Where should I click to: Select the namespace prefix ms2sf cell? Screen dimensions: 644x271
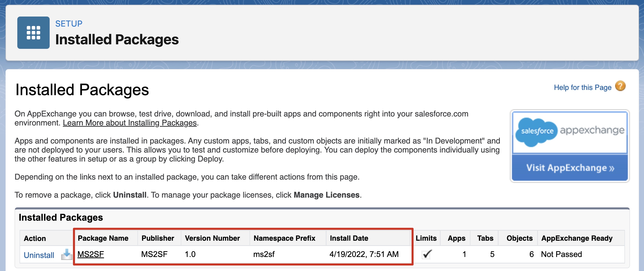coord(264,254)
